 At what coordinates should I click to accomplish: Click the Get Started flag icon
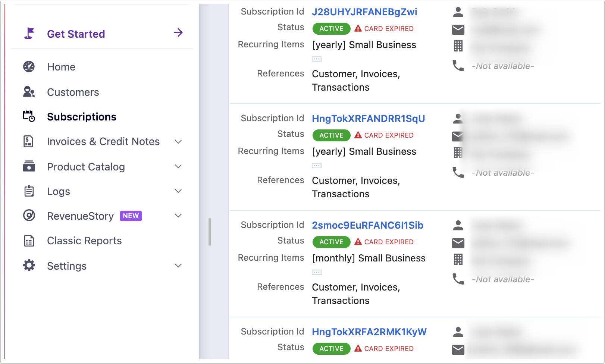pos(29,34)
